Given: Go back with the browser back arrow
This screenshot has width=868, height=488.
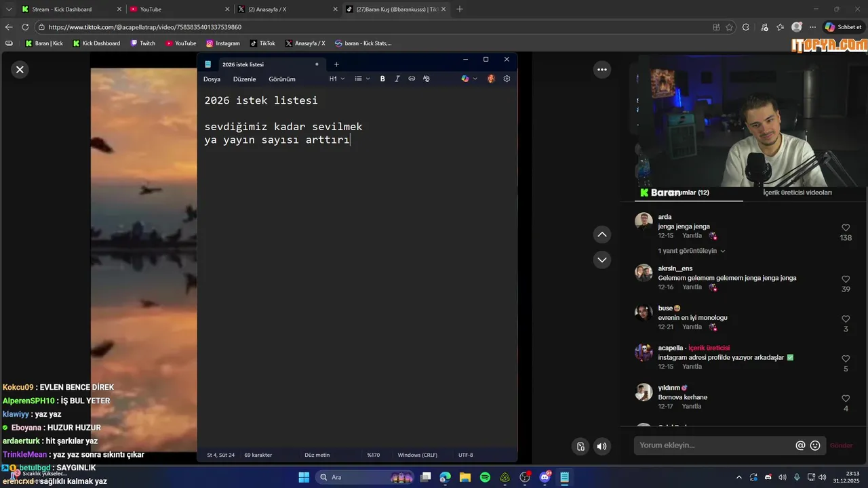Looking at the screenshot, I should pos(9,27).
